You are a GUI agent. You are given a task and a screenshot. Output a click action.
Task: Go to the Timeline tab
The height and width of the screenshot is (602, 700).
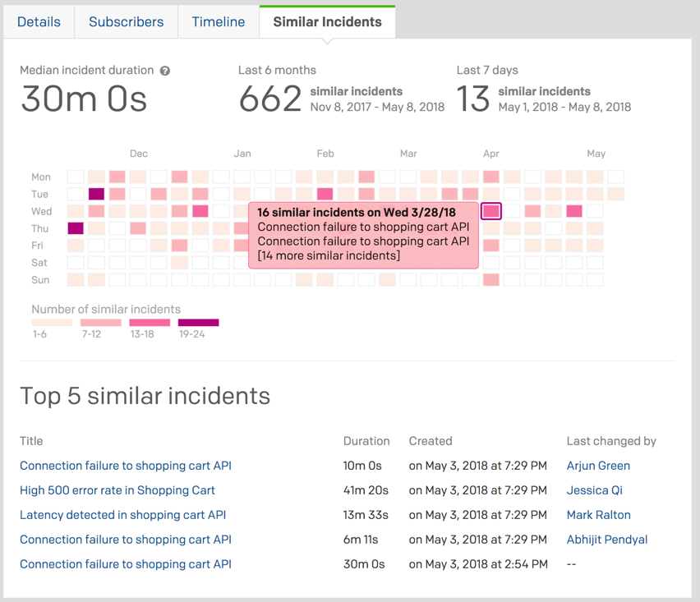[219, 22]
